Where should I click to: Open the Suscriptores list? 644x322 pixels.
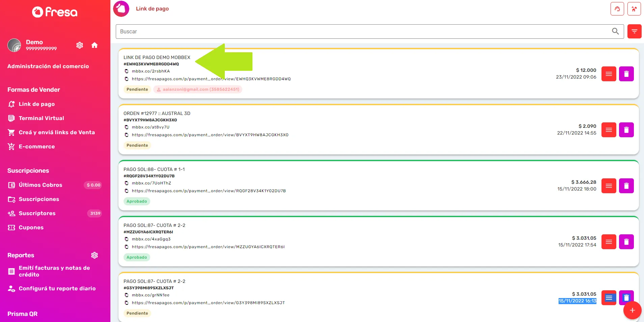click(x=37, y=213)
